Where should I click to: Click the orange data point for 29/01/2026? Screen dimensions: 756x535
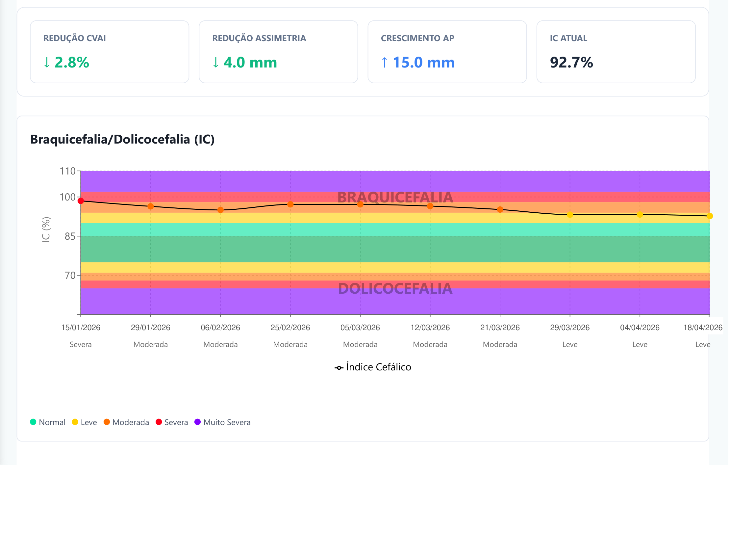150,206
